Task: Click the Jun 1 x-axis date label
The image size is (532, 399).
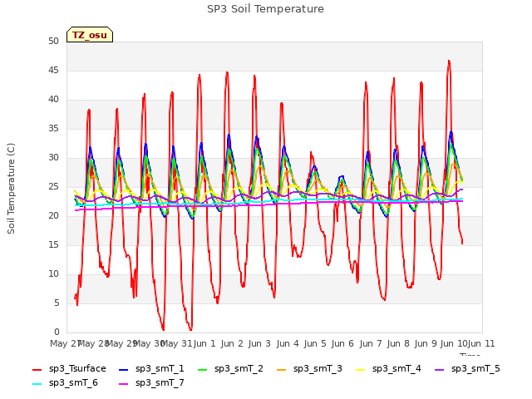Action: 204,343
